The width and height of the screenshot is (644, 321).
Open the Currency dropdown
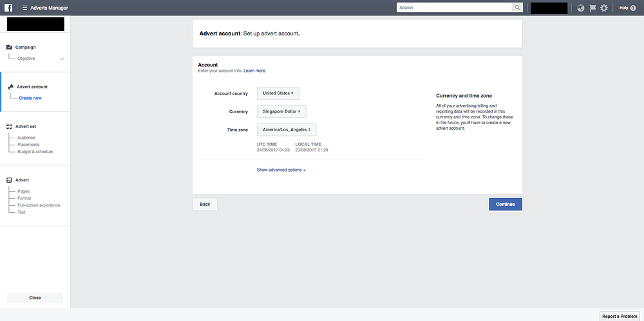tap(282, 111)
